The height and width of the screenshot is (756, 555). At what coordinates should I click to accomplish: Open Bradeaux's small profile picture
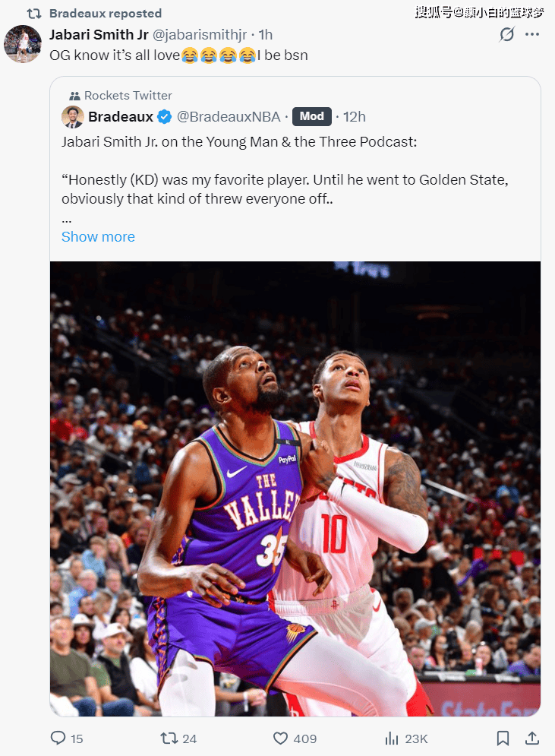[73, 117]
